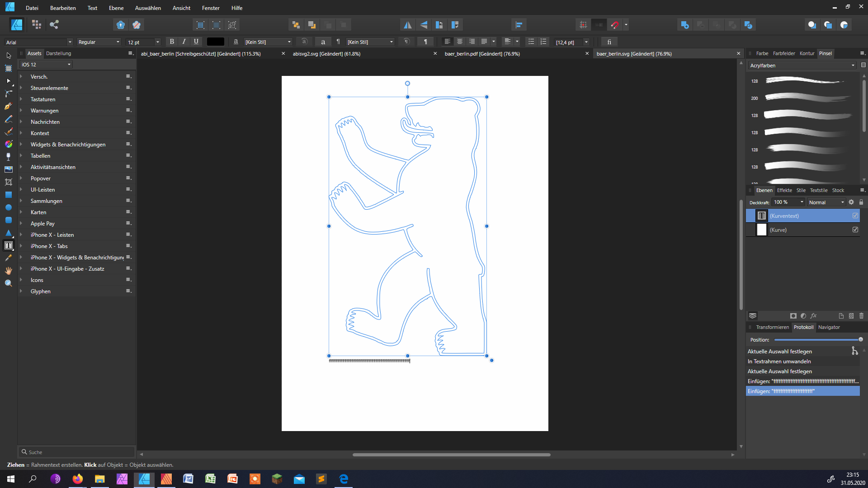Viewport: 868px width, 488px height.
Task: Select the Rectangle shape tool
Action: tap(9, 195)
